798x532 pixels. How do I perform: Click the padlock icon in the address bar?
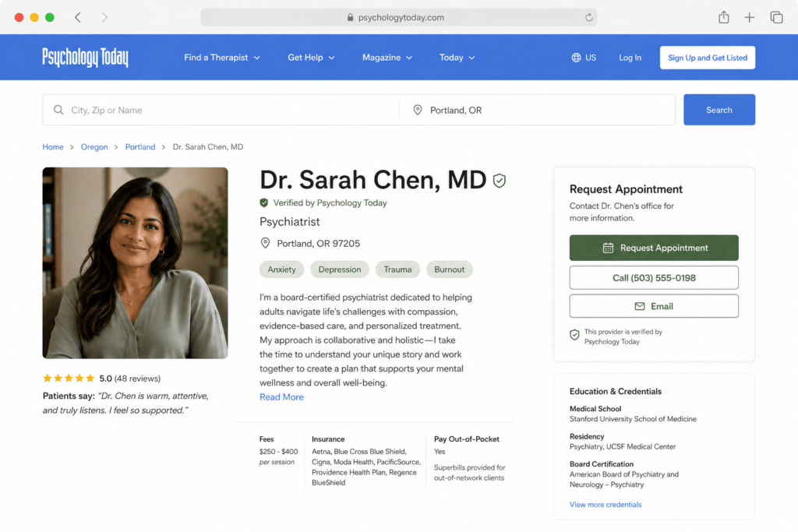point(350,17)
